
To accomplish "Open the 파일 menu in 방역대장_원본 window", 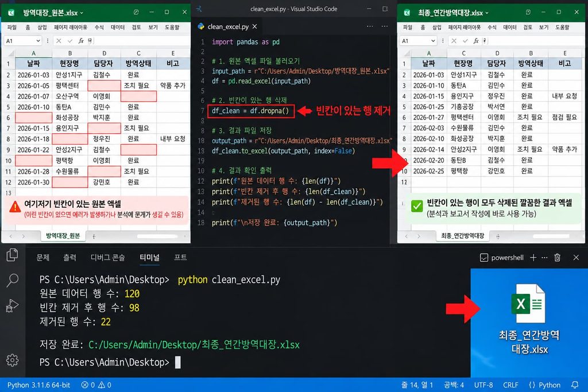I will click(12, 28).
